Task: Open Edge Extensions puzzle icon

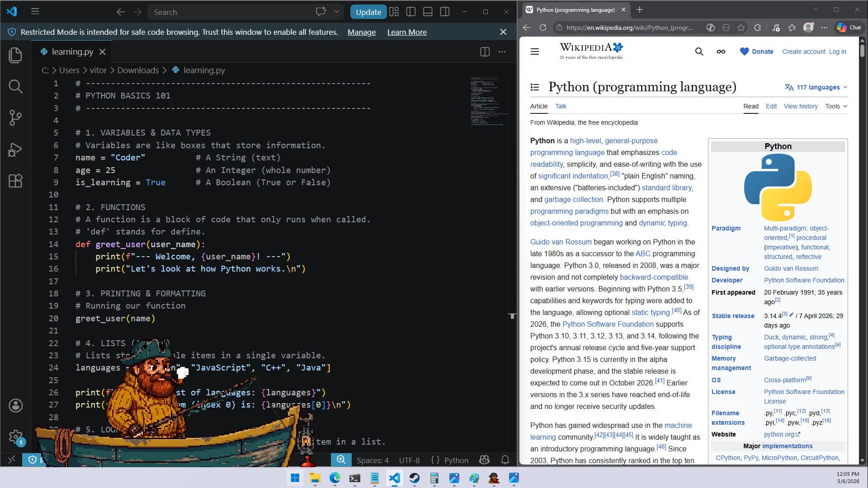Action: tap(758, 28)
